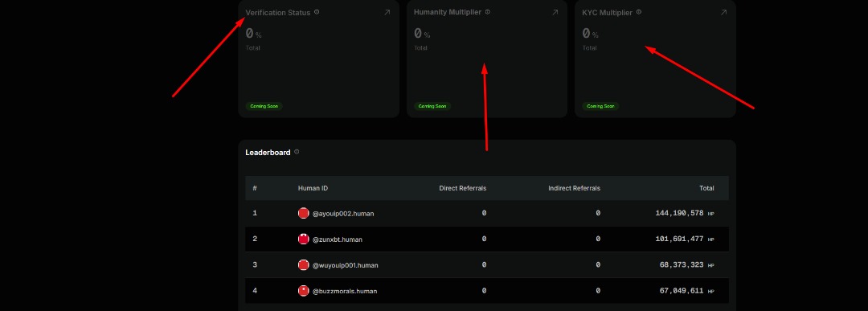Click the # column header
Image resolution: width=868 pixels, height=311 pixels.
[255, 188]
